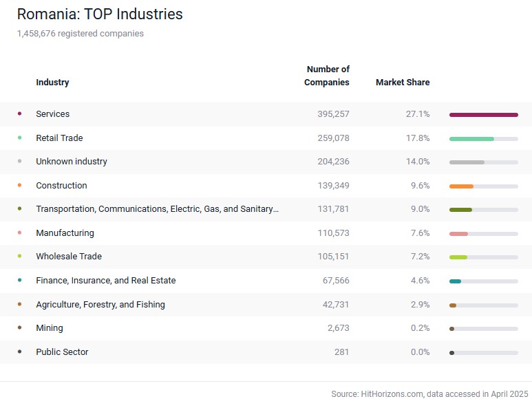Select the Services market share bar

(483, 114)
